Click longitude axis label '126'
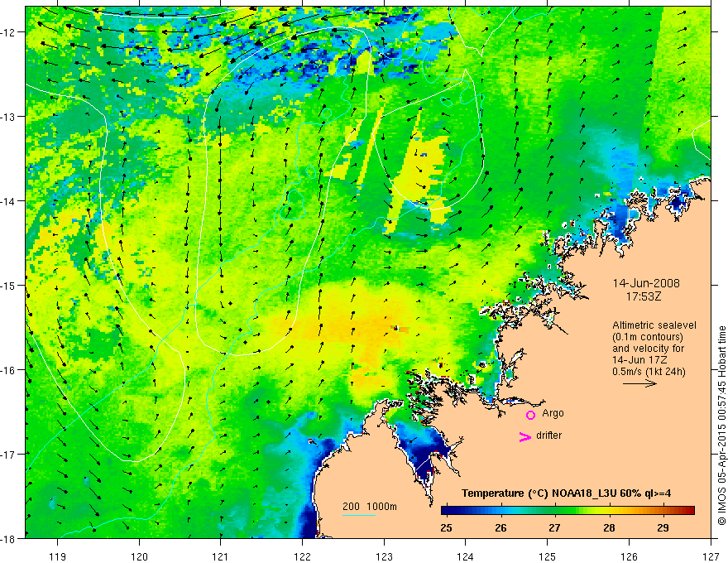 (629, 556)
